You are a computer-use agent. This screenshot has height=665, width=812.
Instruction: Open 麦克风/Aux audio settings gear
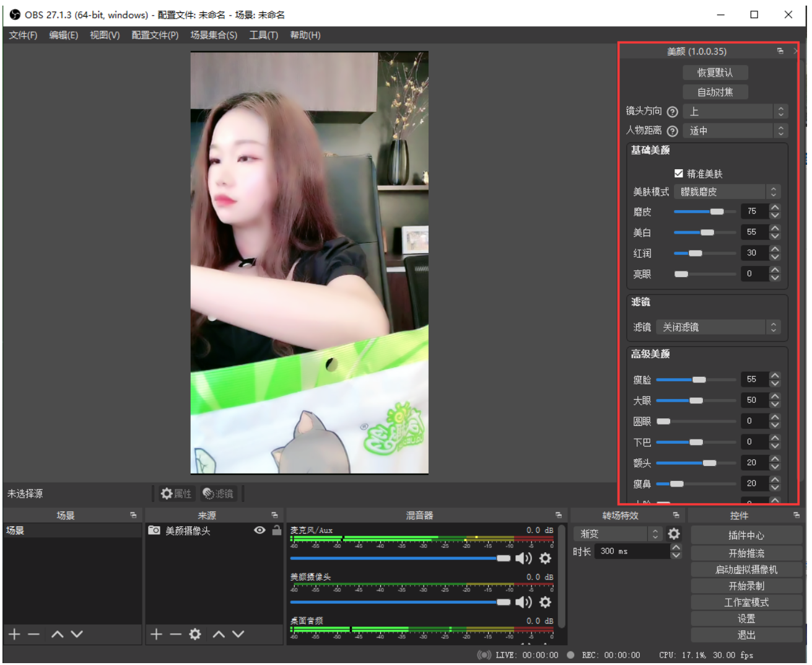click(x=545, y=558)
